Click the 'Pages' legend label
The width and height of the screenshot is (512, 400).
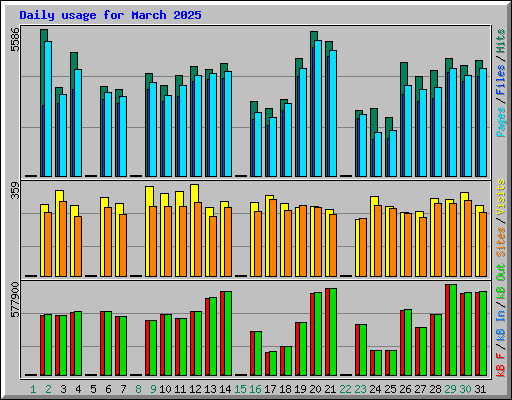[x=501, y=122]
